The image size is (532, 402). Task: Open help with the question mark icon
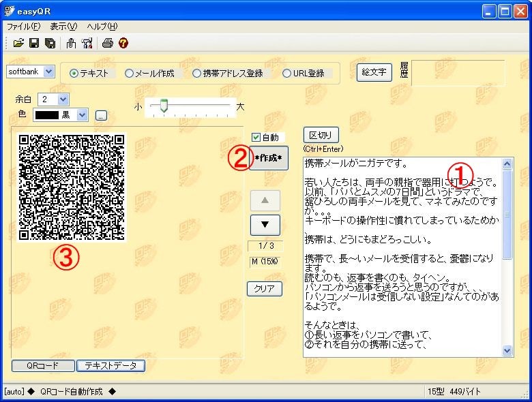tap(123, 44)
